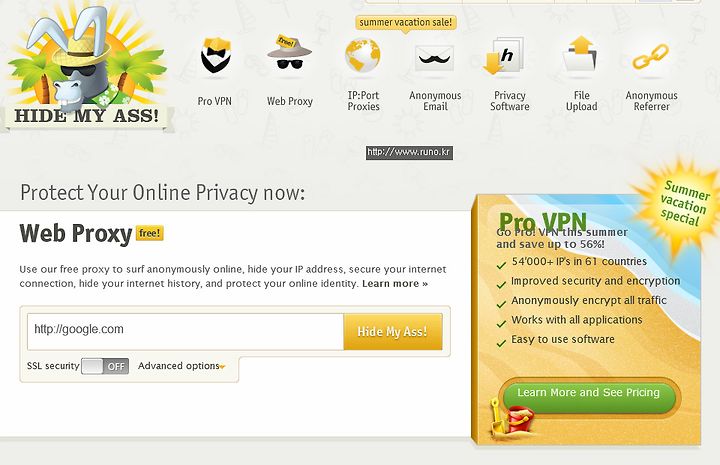Viewport: 720px width, 465px height.
Task: Open the File Upload folder icon
Action: pyautogui.click(x=580, y=54)
